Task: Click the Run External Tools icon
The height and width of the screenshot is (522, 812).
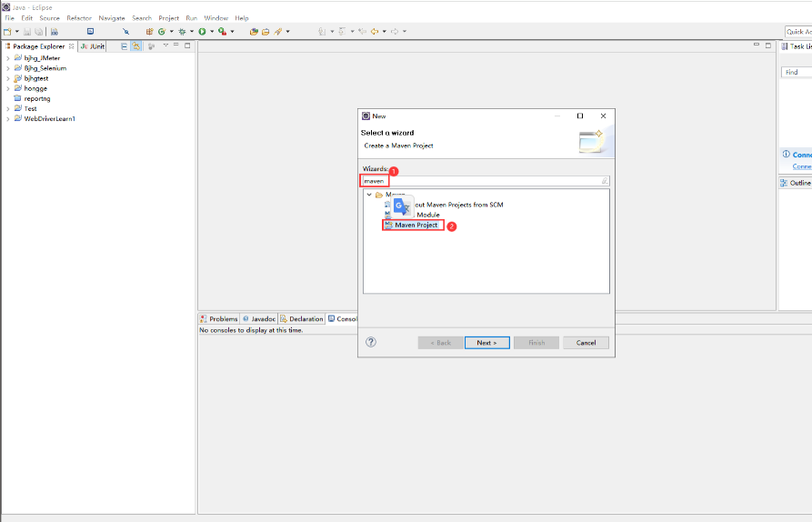Action: point(222,32)
